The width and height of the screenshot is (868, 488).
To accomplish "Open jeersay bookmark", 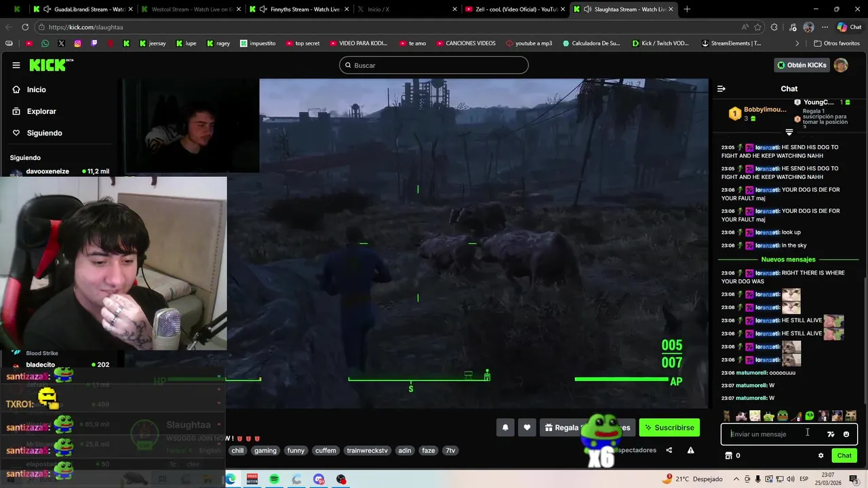I will 153,43.
